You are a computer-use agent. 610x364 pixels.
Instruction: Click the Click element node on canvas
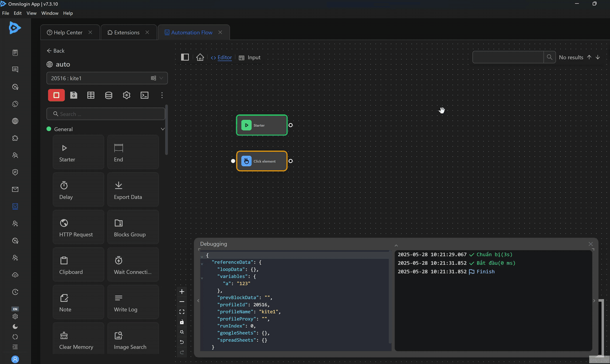point(262,161)
